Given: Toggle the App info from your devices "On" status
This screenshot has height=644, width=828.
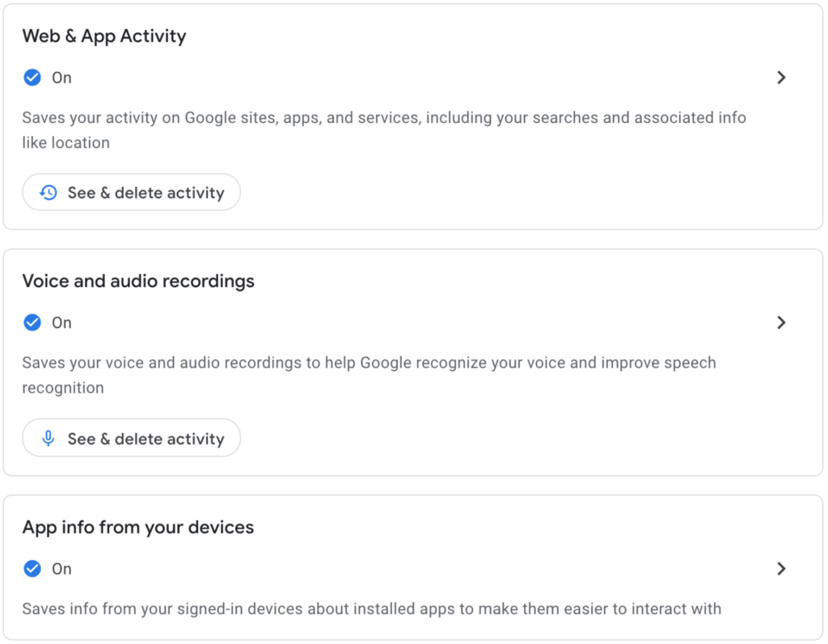Looking at the screenshot, I should coord(62,569).
